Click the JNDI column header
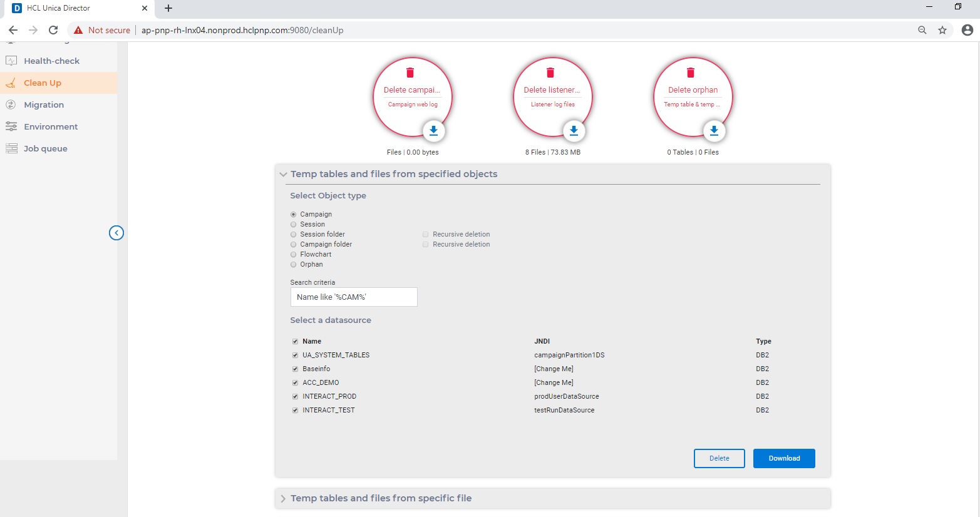The image size is (980, 517). pos(542,341)
